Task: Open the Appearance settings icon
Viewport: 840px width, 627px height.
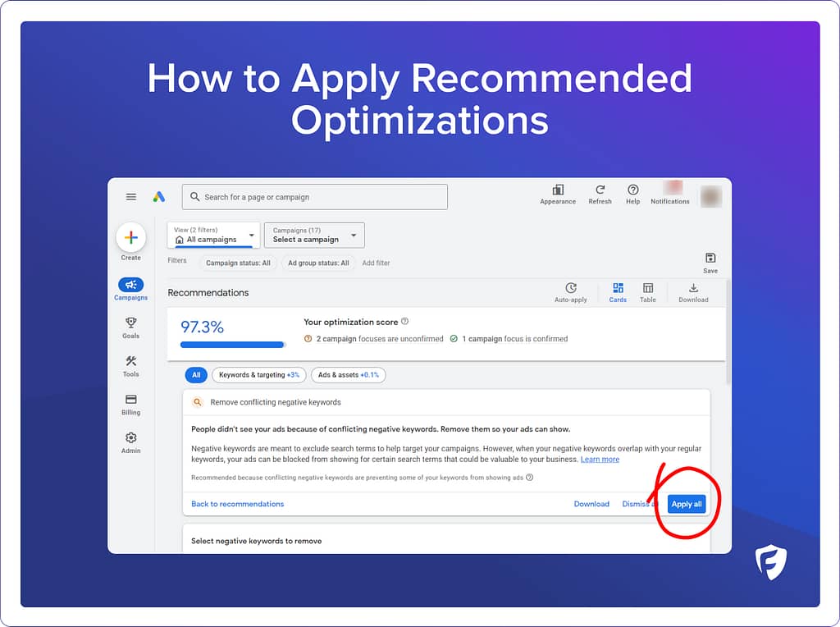Action: 558,190
